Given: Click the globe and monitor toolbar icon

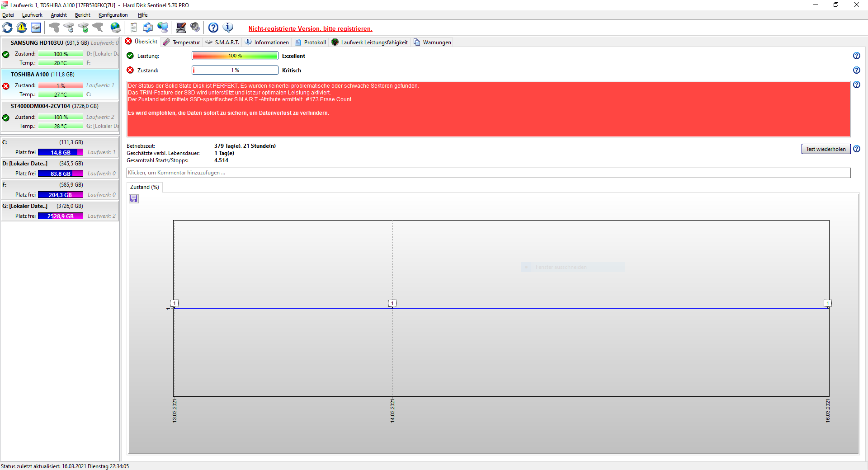Looking at the screenshot, I should (x=163, y=28).
